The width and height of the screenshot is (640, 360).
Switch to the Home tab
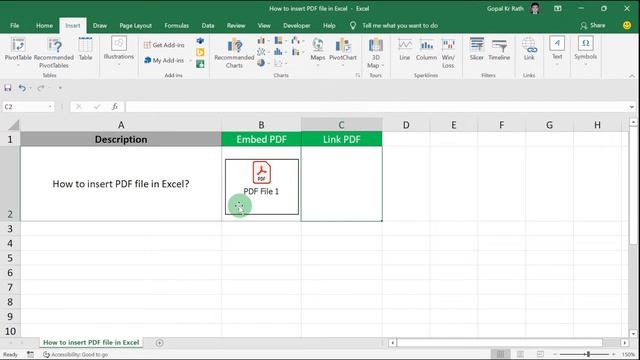tap(44, 25)
